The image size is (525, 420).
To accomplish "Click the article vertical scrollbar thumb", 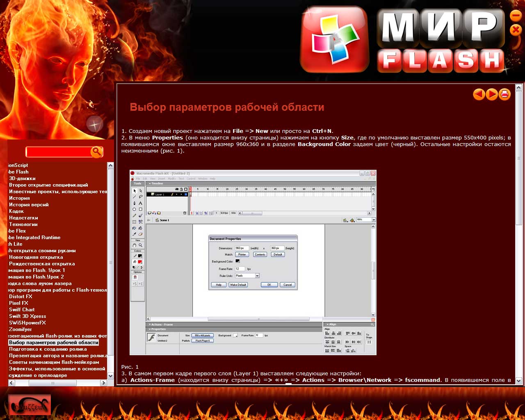I will tap(519, 158).
